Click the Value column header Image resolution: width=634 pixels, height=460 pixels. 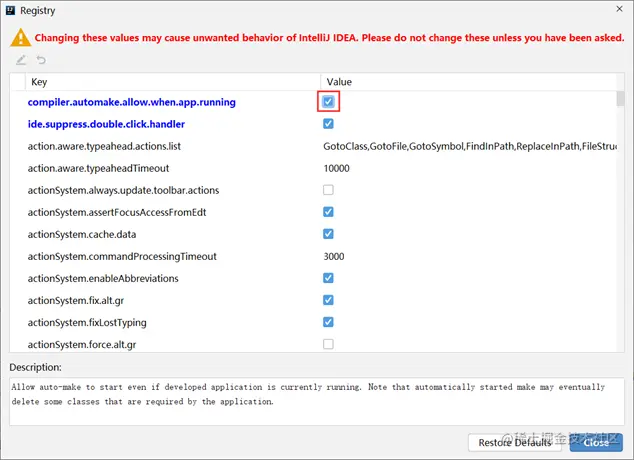[469, 82]
